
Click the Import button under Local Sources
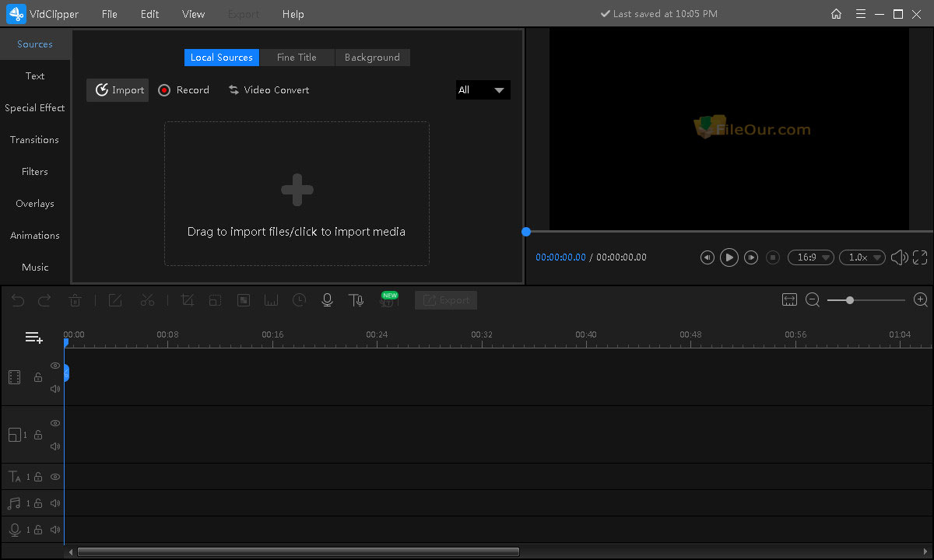[x=117, y=89]
